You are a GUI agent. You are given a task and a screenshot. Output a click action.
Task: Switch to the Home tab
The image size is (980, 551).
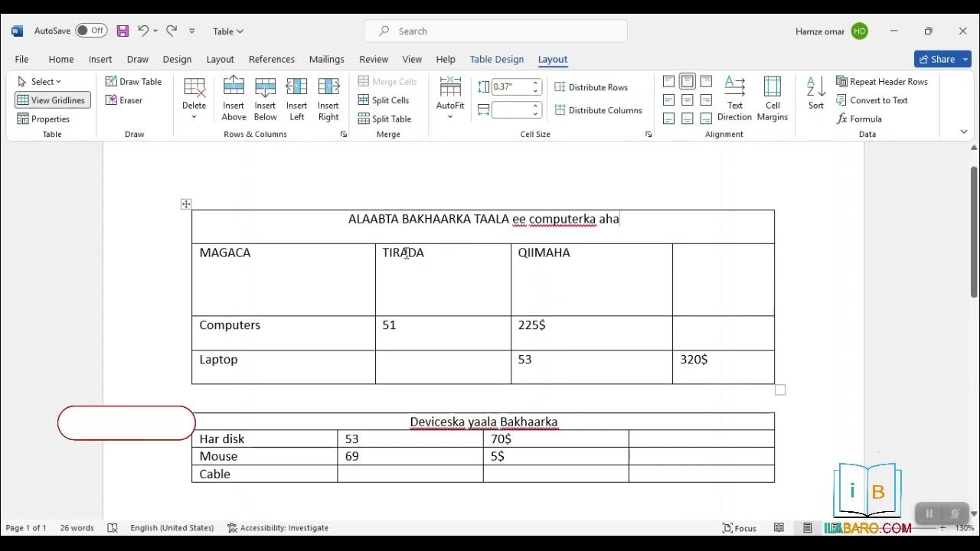[61, 59]
